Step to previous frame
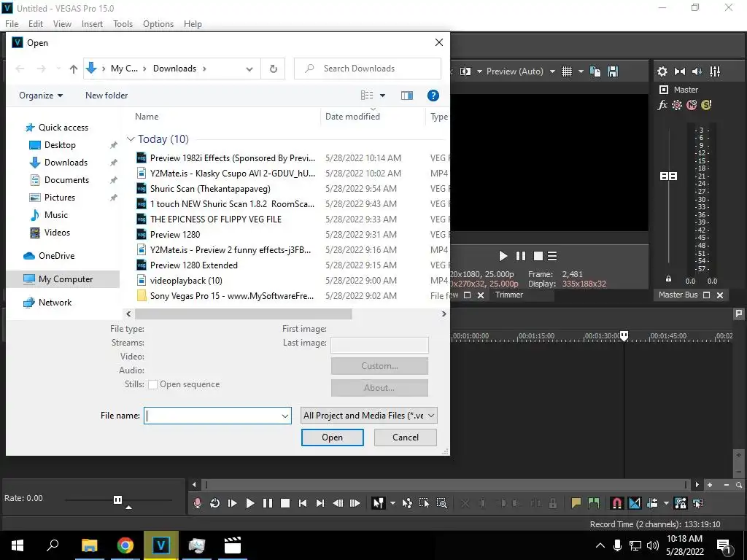The width and height of the screenshot is (747, 560). point(338,503)
